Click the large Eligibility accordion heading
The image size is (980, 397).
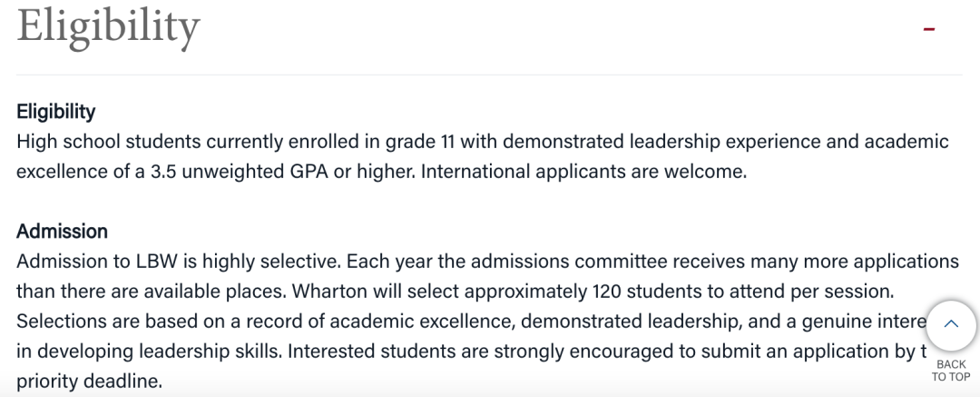108,27
